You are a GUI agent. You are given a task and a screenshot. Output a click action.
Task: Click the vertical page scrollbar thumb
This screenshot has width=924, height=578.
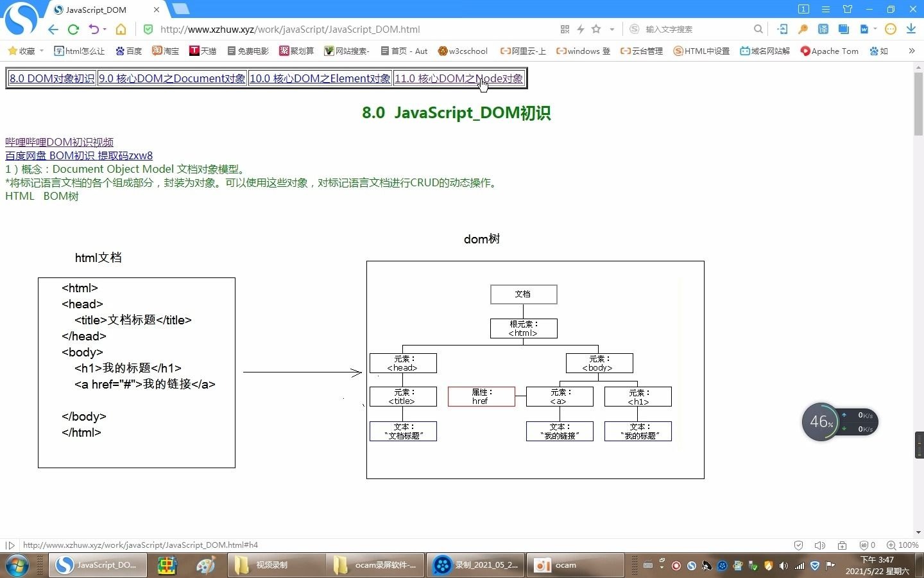click(x=918, y=103)
